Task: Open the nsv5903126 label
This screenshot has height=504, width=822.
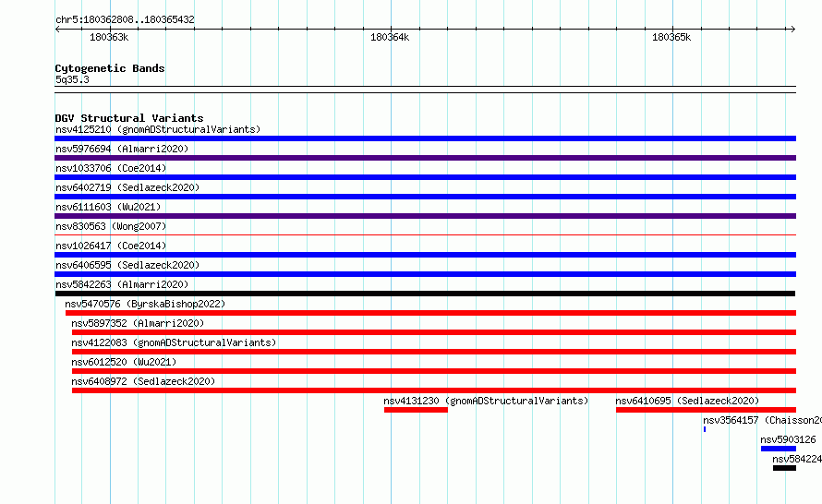Action: pyautogui.click(x=788, y=439)
